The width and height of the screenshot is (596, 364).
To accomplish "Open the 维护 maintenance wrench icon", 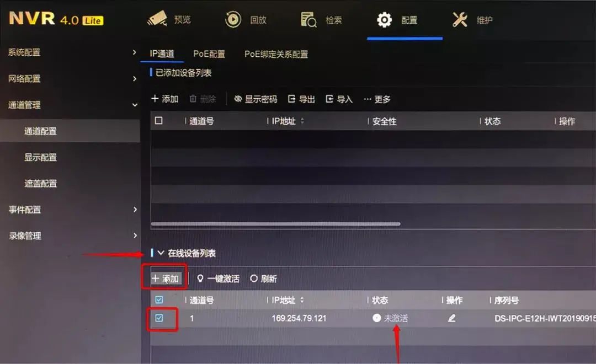I will point(460,19).
